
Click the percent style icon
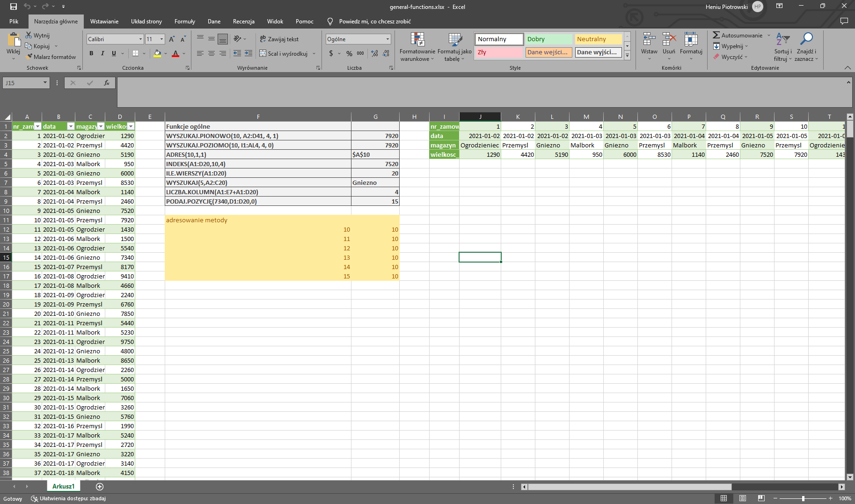coord(349,53)
